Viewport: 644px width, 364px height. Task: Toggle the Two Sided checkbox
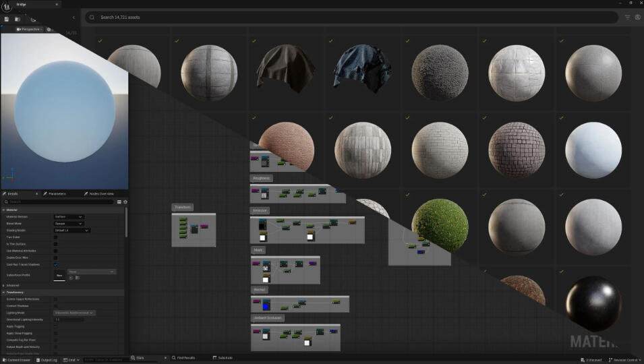point(55,237)
